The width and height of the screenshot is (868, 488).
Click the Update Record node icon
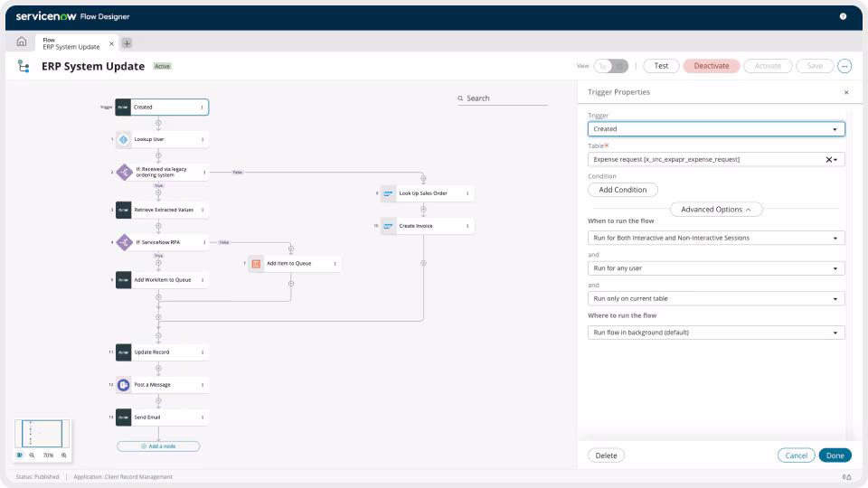[x=124, y=352]
